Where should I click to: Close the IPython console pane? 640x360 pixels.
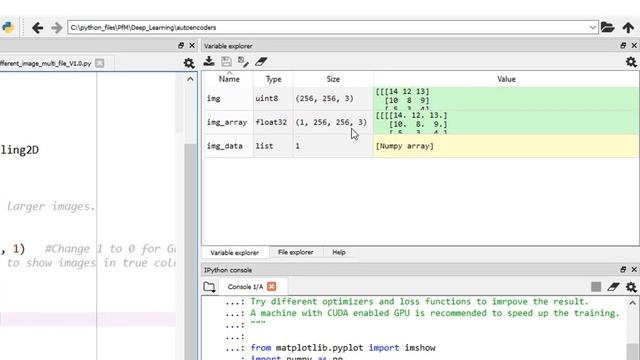pyautogui.click(x=634, y=269)
